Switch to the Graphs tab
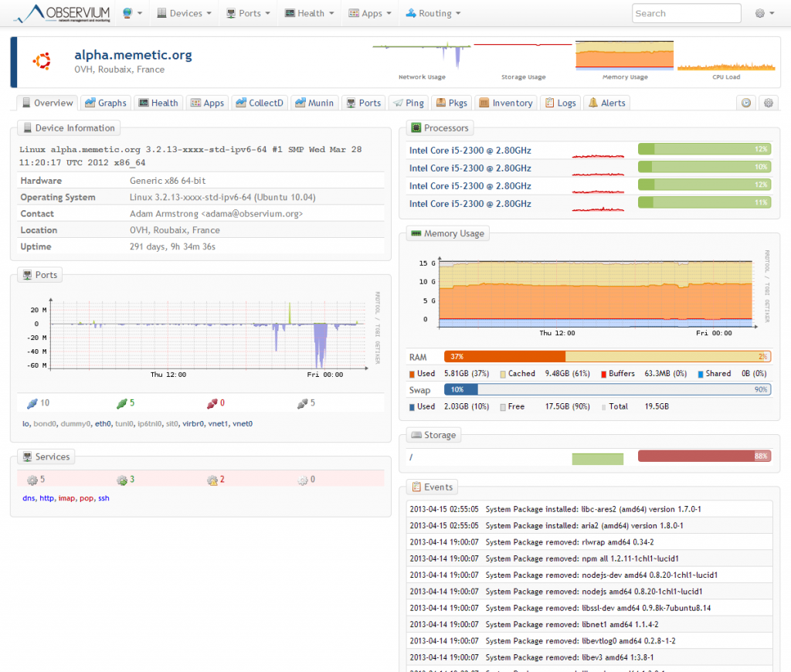The height and width of the screenshot is (672, 791). click(x=106, y=102)
